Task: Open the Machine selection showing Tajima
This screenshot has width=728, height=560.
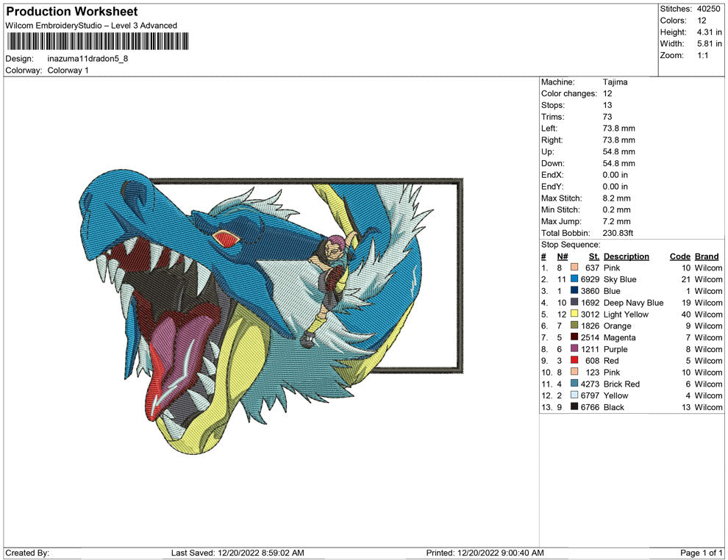Action: [x=618, y=82]
